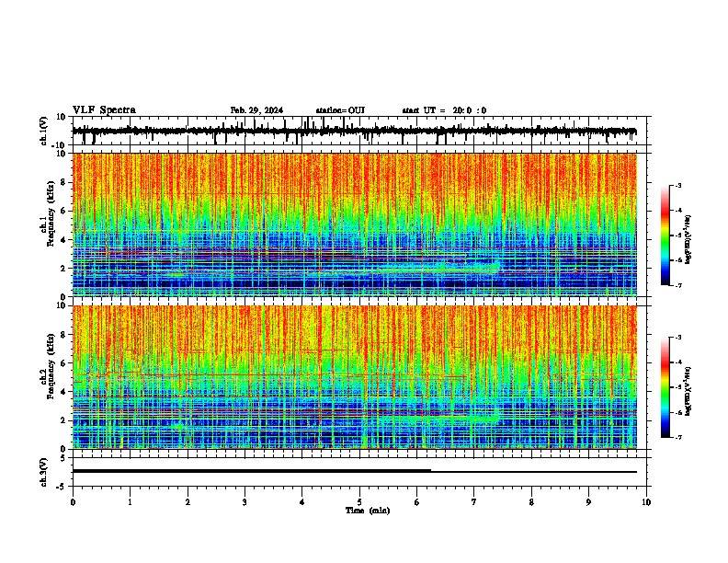This screenshot has width=728, height=563.
Task: Click the ch.1 colorbar label "log(PSD)"
Action: [688, 239]
